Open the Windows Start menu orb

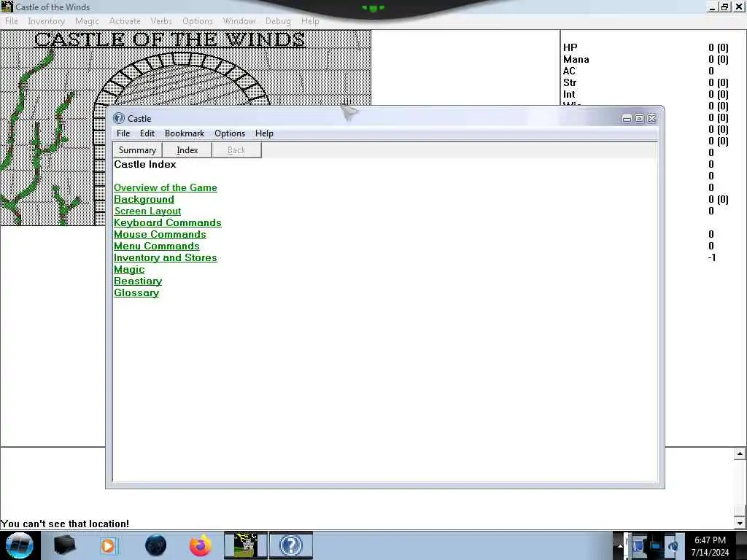(x=19, y=545)
